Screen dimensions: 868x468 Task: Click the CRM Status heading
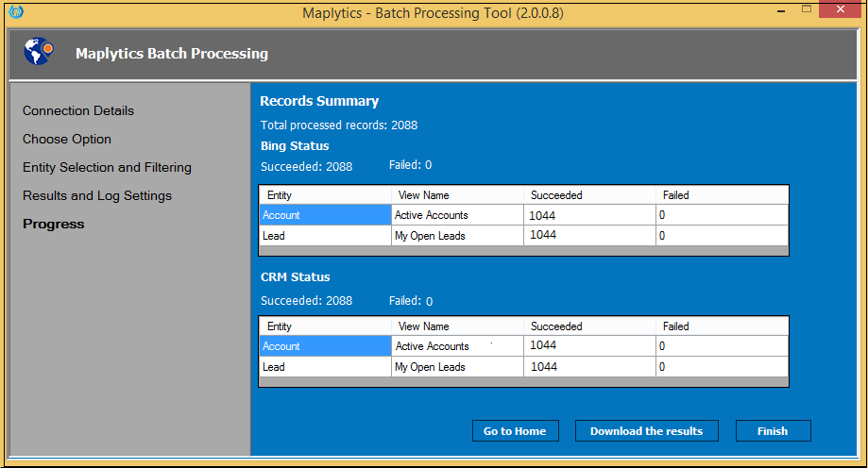click(x=295, y=277)
